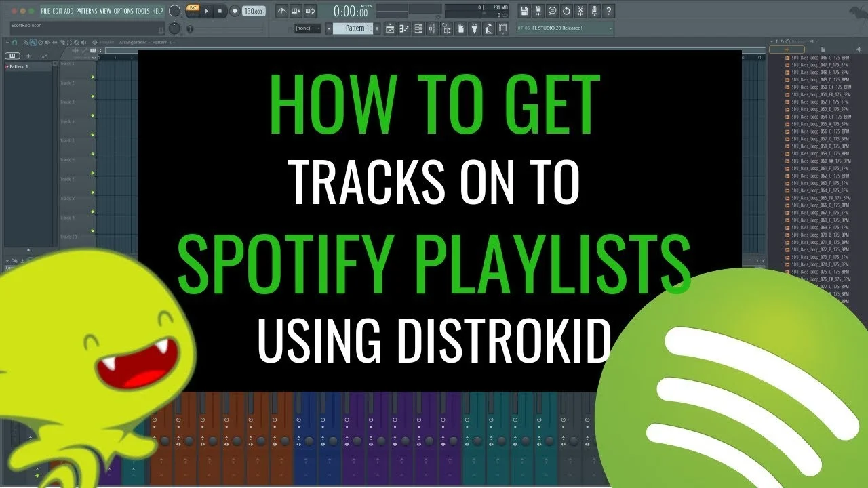The width and height of the screenshot is (868, 488).
Task: Open the ADD menu
Action: click(68, 11)
